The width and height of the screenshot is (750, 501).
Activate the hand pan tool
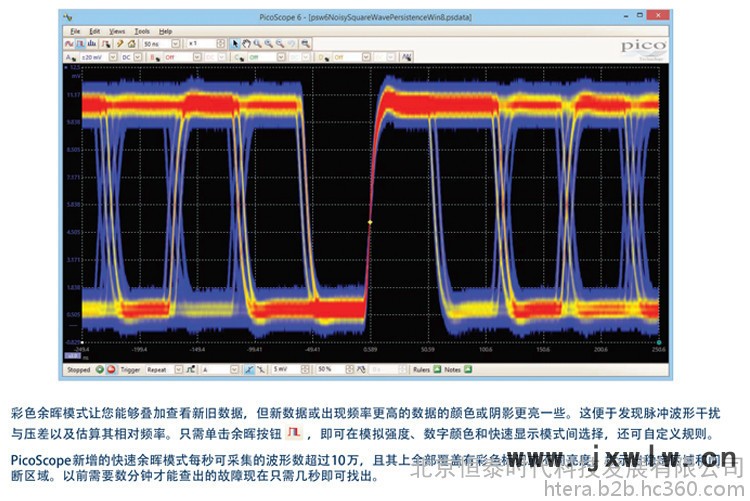[x=246, y=44]
